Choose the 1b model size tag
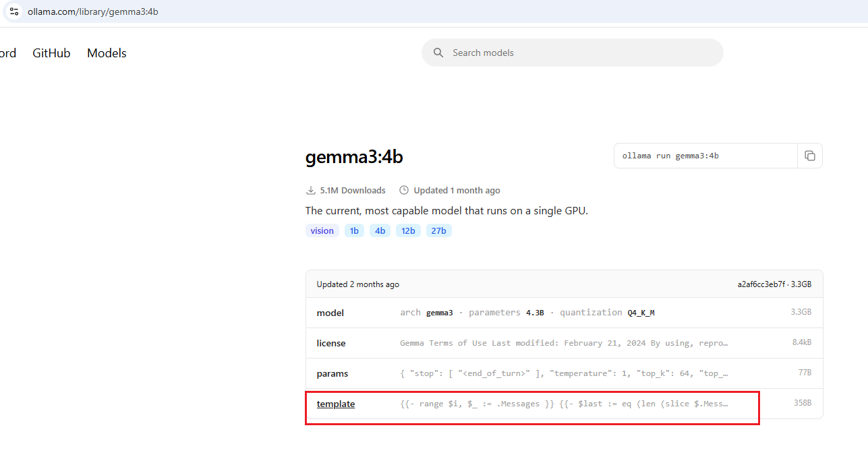The width and height of the screenshot is (868, 467). pos(354,230)
